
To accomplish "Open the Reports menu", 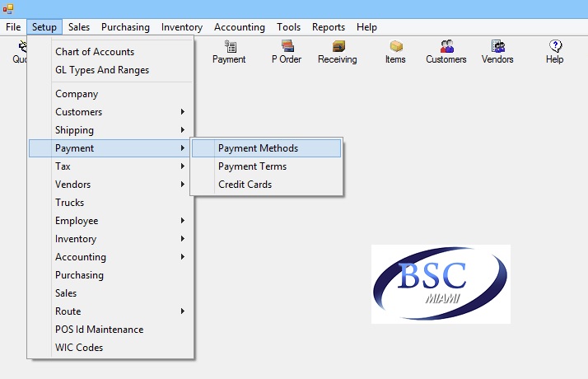I will (328, 27).
